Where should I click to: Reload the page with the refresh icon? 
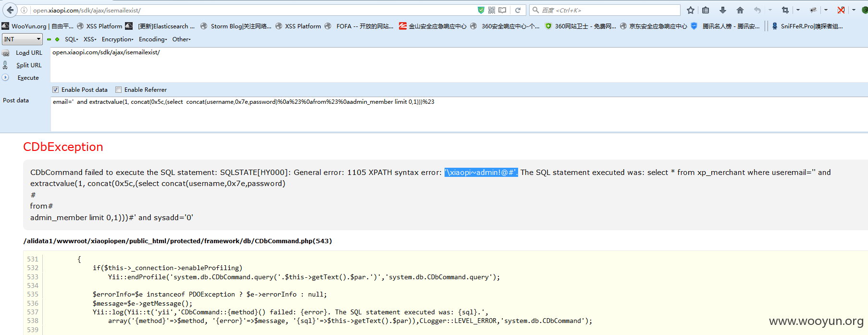[518, 10]
